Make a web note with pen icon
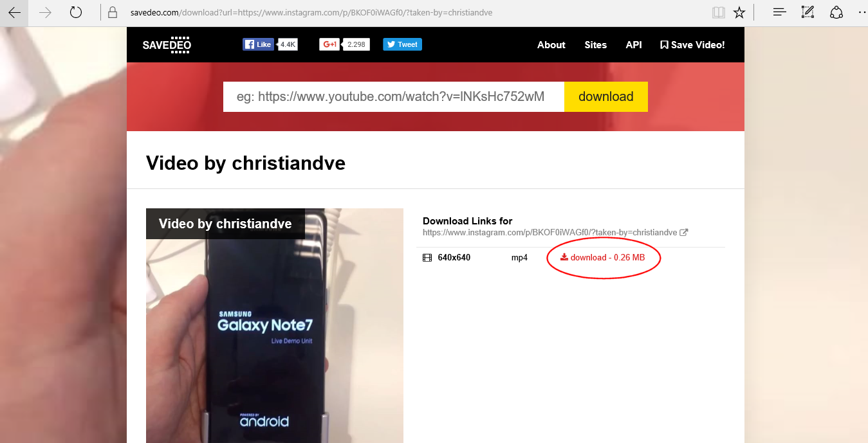Viewport: 868px width, 443px height. pos(808,12)
